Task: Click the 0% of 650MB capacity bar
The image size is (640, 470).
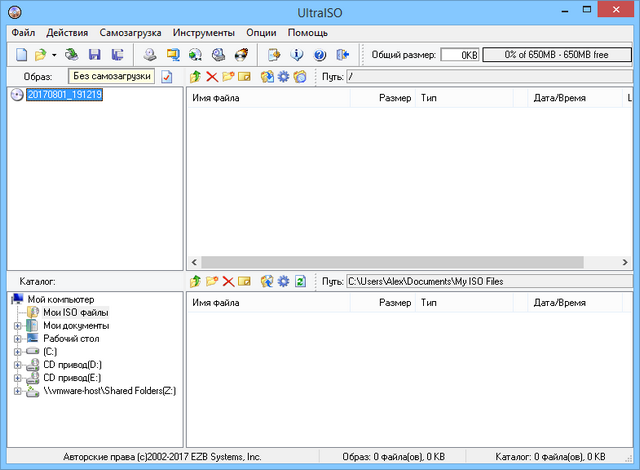Action: (x=557, y=54)
